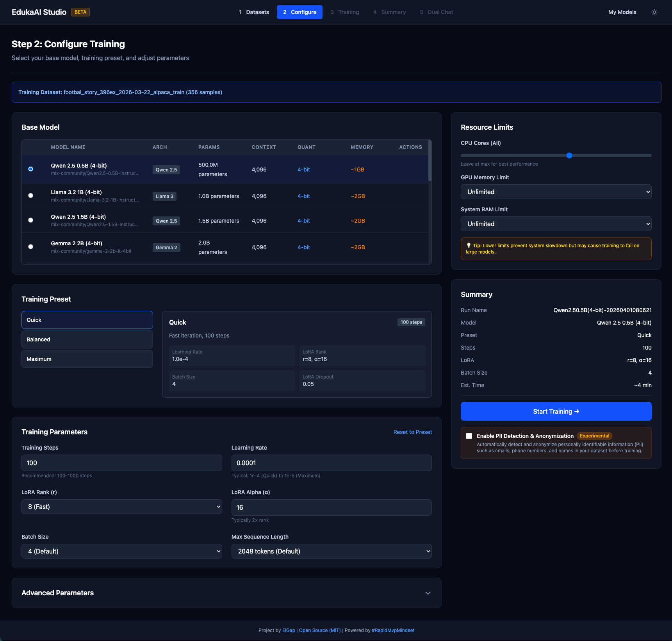Open My Models
The width and height of the screenshot is (672, 641).
[x=622, y=12]
